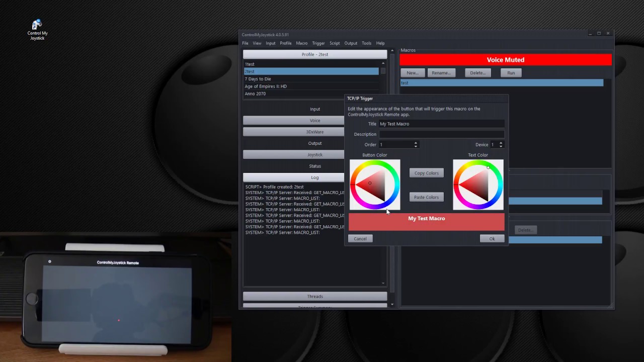Click the Paste Colors button
This screenshot has width=644, height=362.
click(427, 197)
